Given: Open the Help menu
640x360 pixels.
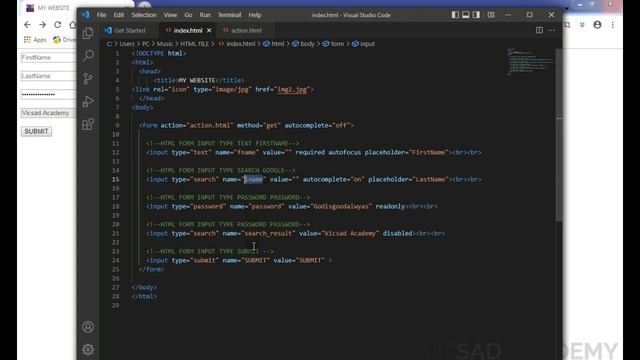Looking at the screenshot, I should [x=255, y=15].
